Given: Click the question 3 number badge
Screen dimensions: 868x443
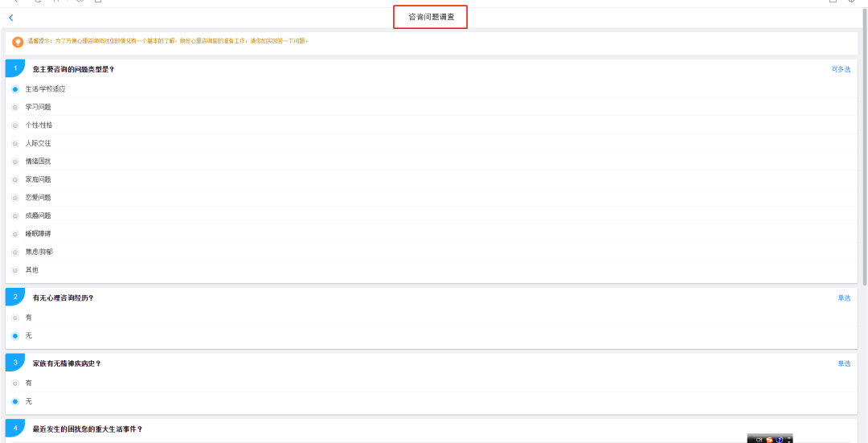Looking at the screenshot, I should click(x=15, y=363).
